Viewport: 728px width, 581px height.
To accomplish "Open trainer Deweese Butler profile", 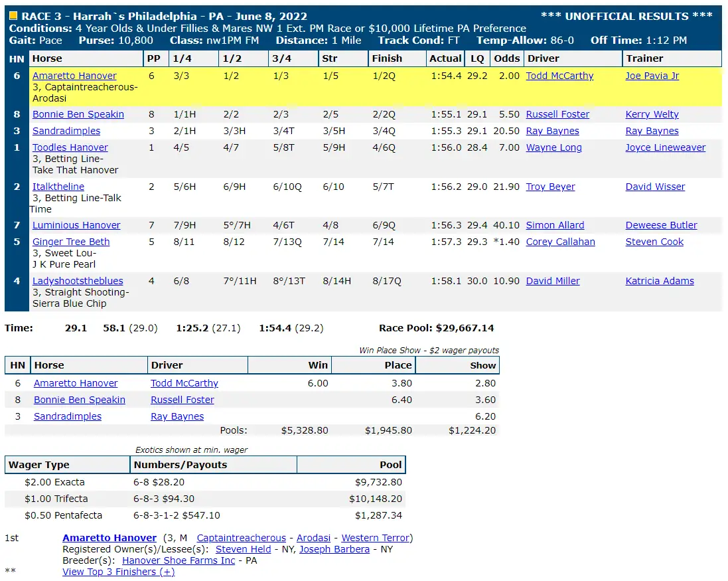I will (x=661, y=225).
